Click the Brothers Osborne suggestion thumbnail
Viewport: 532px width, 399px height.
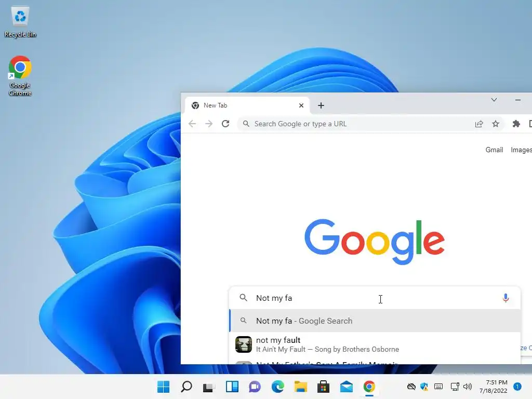[244, 344]
